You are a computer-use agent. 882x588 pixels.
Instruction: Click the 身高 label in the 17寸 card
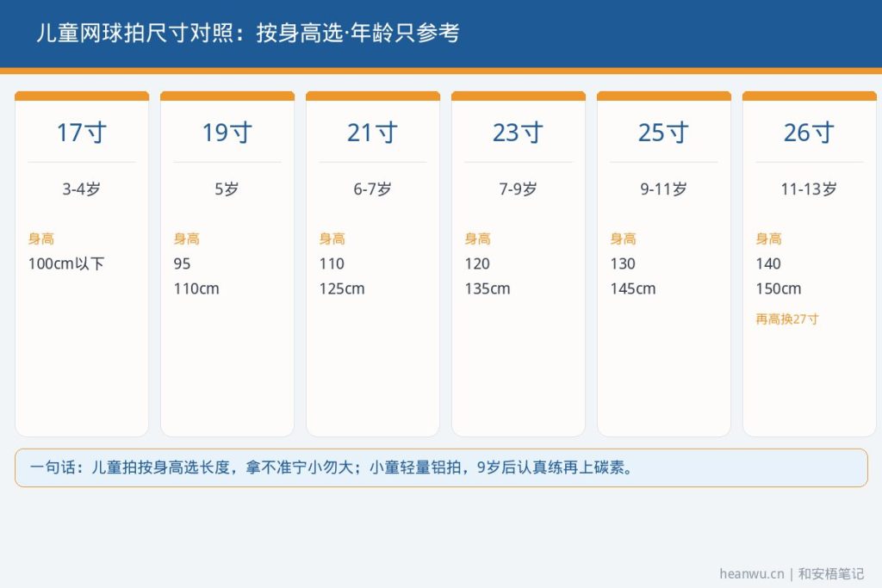[41, 239]
